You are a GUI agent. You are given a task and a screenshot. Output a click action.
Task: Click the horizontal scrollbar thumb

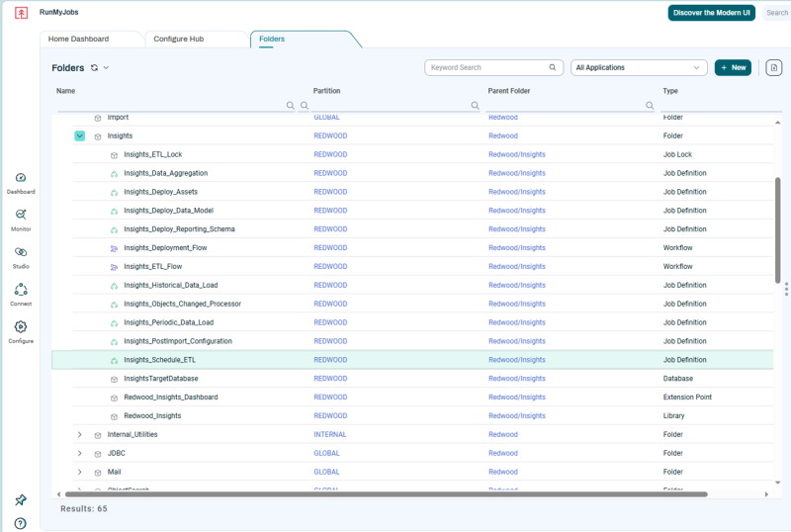(386, 494)
